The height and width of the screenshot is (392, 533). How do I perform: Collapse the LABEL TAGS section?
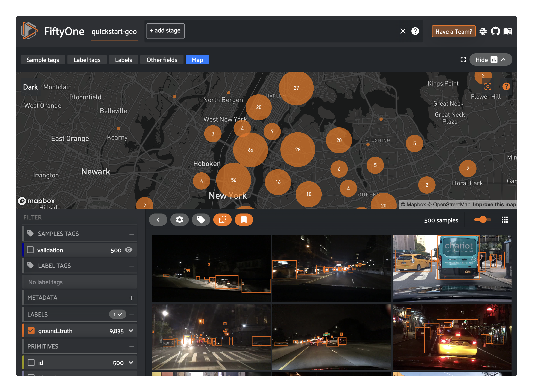coord(132,266)
